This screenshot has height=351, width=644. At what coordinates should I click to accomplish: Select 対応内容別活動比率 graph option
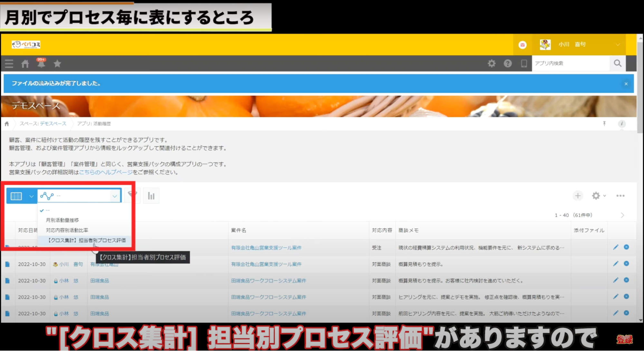[67, 230]
